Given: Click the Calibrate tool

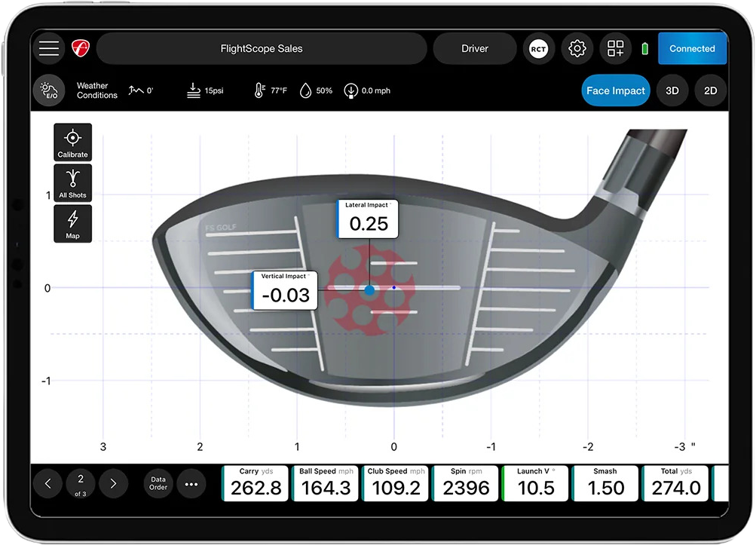Looking at the screenshot, I should pyautogui.click(x=73, y=142).
